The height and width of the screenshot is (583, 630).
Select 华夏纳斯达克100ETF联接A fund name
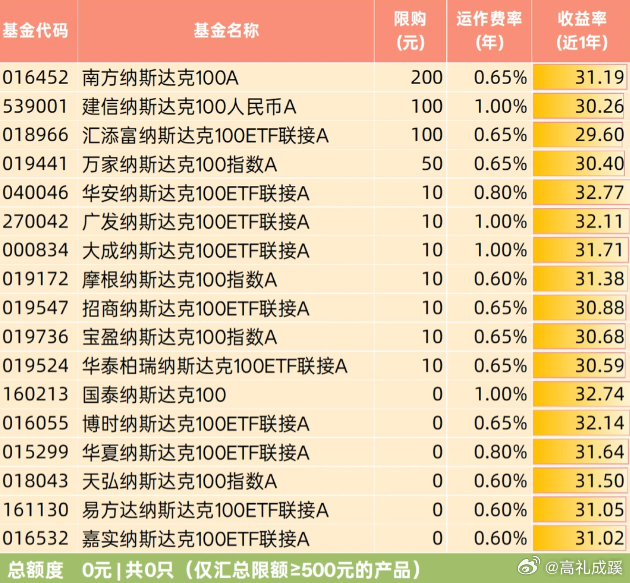point(196,453)
